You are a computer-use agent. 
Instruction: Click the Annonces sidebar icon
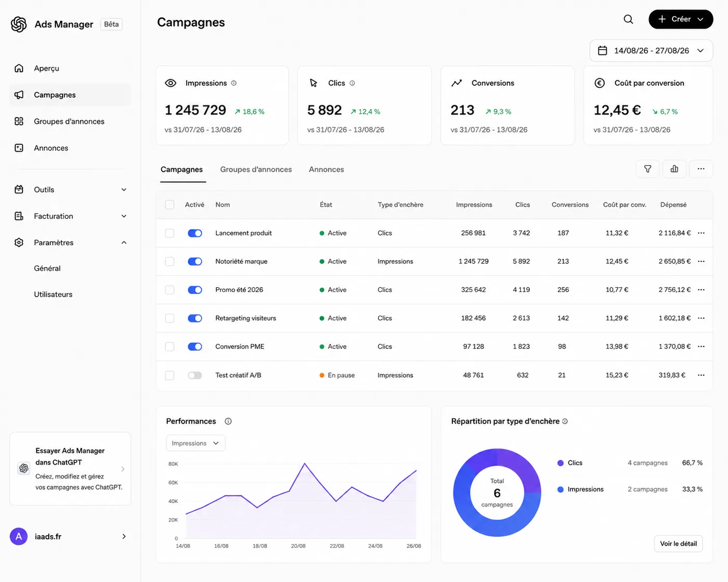(x=19, y=148)
